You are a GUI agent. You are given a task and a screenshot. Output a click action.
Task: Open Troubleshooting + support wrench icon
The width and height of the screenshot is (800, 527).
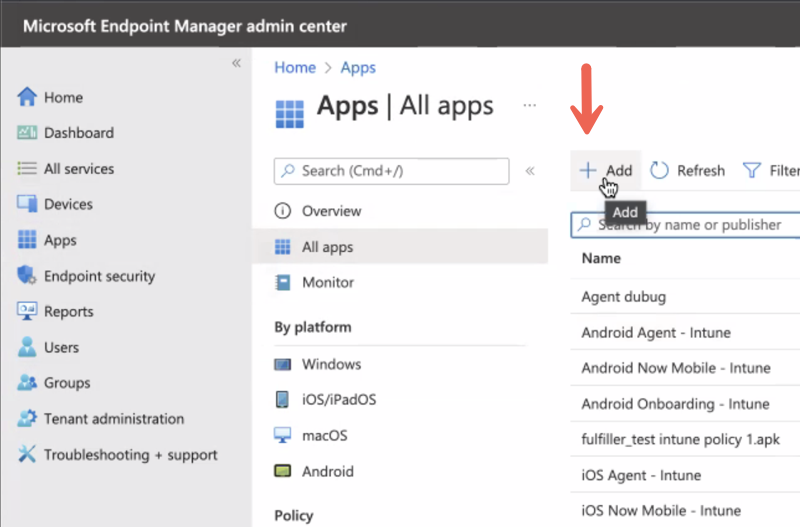(x=27, y=454)
